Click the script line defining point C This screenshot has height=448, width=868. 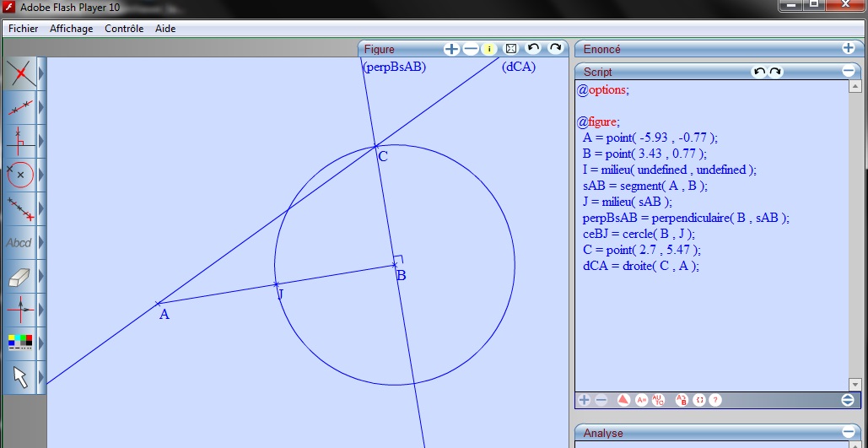click(641, 250)
